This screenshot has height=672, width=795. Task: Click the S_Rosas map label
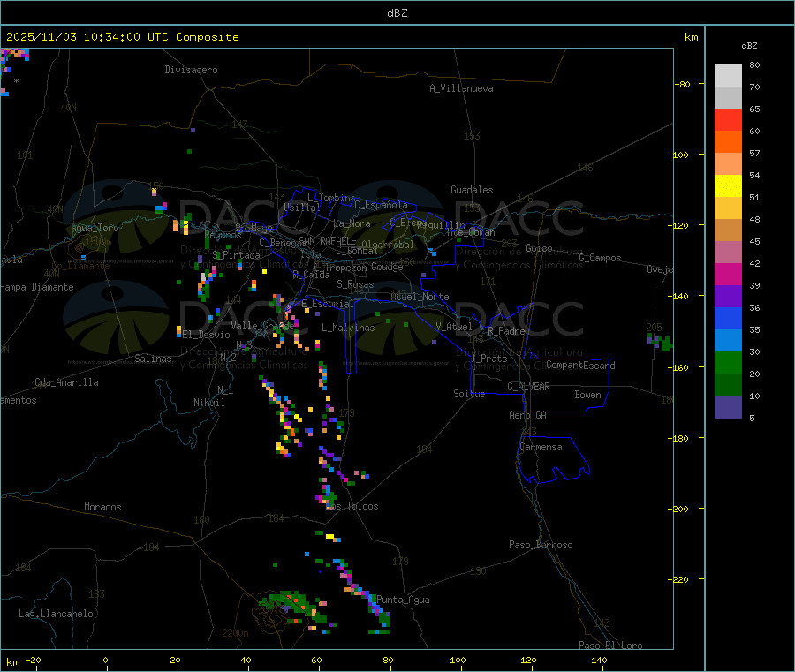pyautogui.click(x=355, y=284)
